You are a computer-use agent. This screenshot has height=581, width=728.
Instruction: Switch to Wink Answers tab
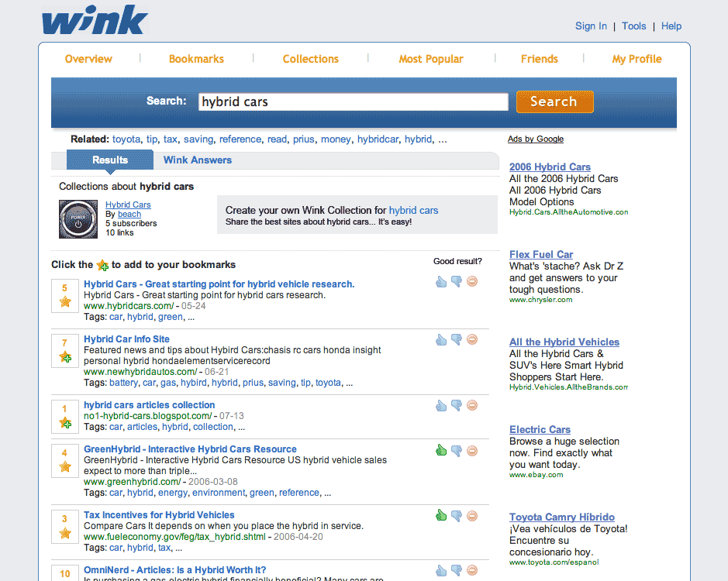click(x=198, y=160)
